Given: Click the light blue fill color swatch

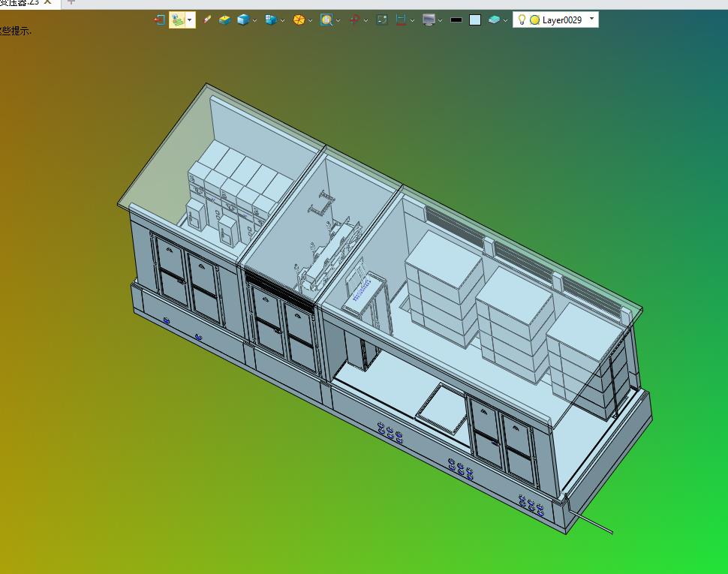Looking at the screenshot, I should (x=475, y=20).
